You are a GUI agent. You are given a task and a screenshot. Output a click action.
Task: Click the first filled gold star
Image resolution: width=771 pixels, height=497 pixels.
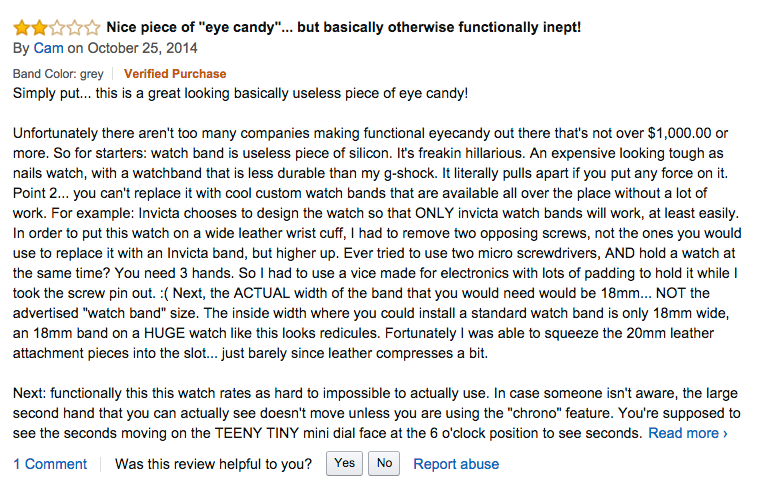click(22, 28)
